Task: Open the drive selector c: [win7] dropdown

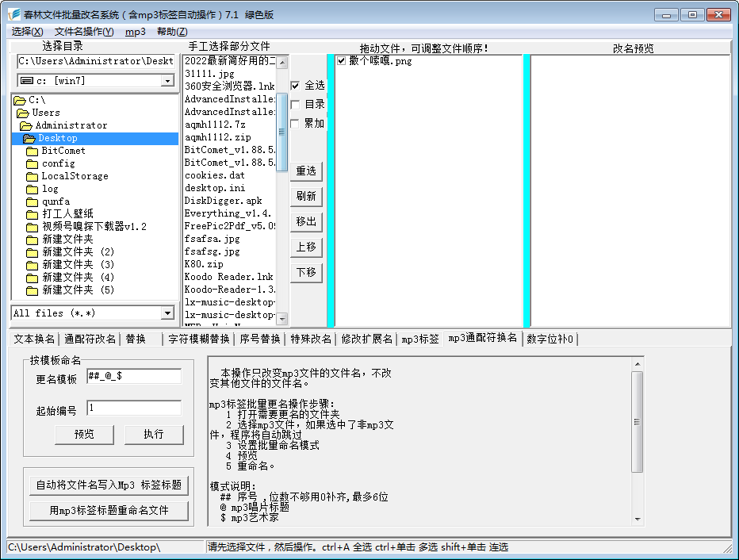Action: (x=167, y=80)
